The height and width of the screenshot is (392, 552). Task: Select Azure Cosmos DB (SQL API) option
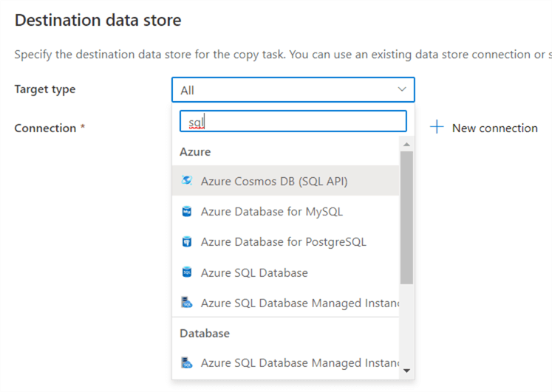(x=285, y=181)
